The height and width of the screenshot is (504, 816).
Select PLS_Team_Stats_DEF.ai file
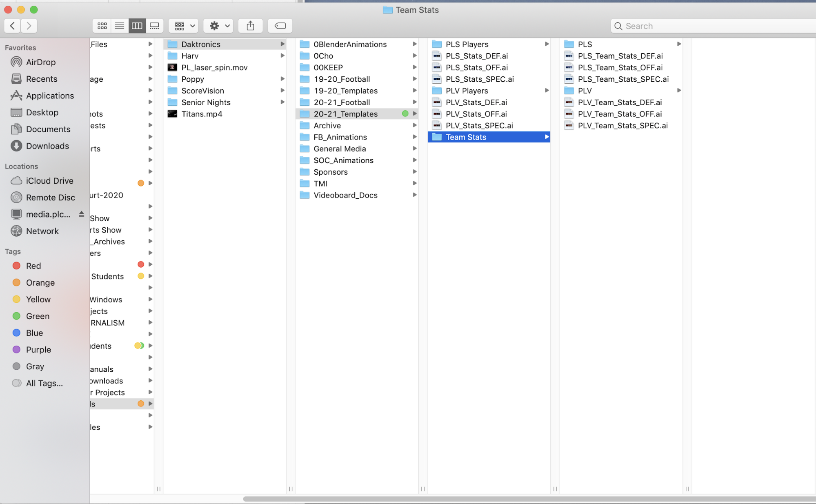[620, 56]
